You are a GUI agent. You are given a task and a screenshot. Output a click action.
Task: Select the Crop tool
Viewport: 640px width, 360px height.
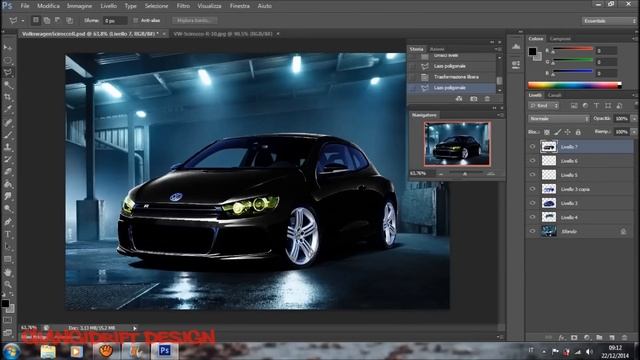(x=7, y=97)
